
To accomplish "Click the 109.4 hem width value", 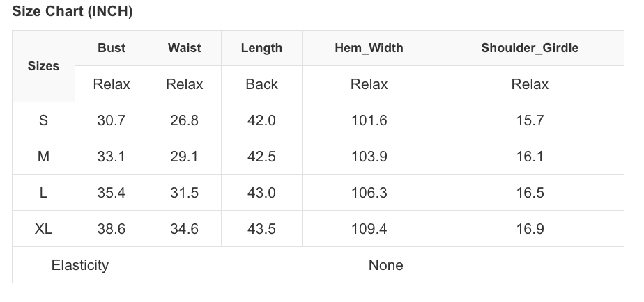I will point(369,229).
